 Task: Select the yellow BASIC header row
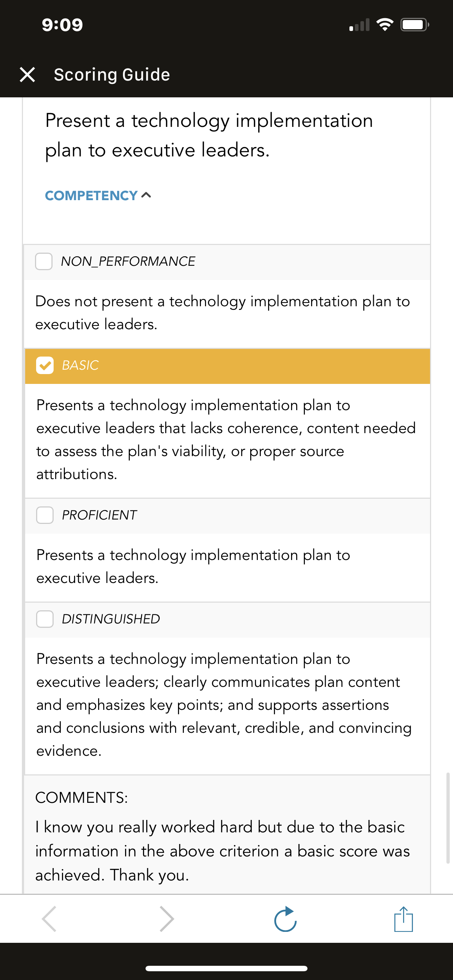point(228,366)
